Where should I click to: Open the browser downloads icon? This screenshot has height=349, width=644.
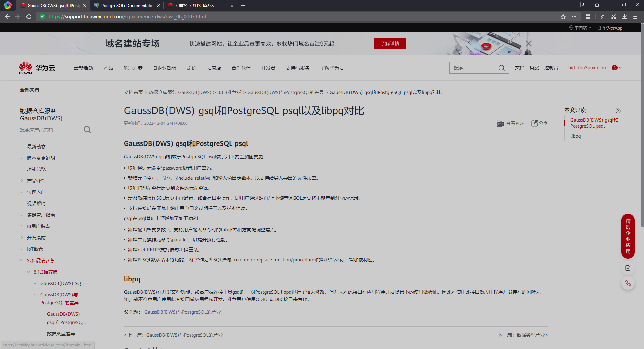pos(625,17)
